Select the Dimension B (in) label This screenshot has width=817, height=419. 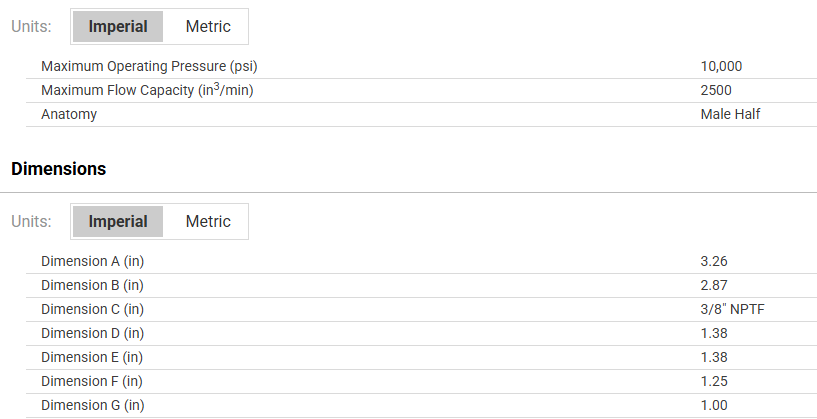[93, 285]
